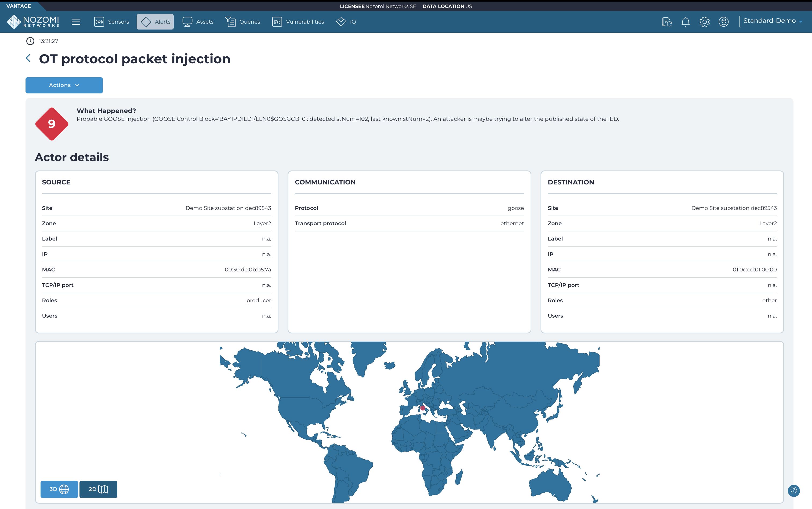The image size is (812, 509).
Task: Open the user profile account icon
Action: pyautogui.click(x=723, y=21)
